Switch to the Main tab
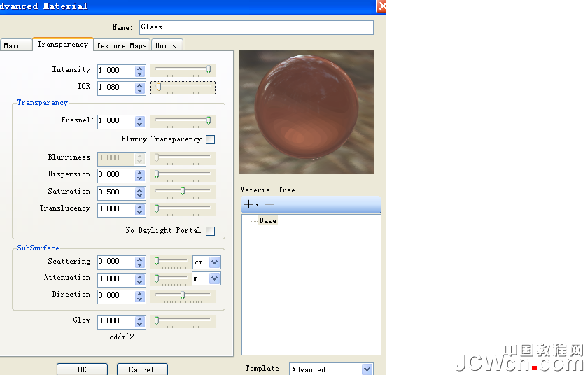588x375 pixels. (16, 45)
